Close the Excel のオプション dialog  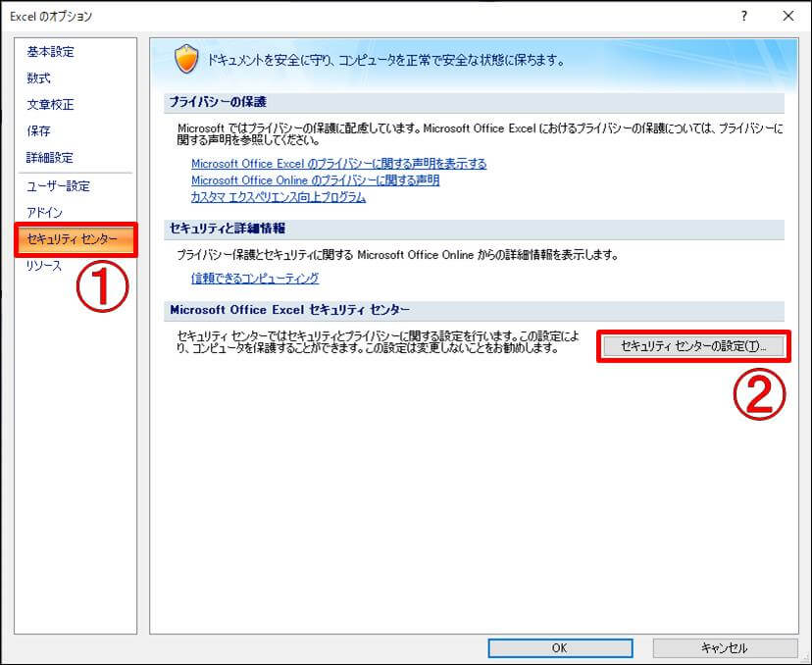coord(788,16)
